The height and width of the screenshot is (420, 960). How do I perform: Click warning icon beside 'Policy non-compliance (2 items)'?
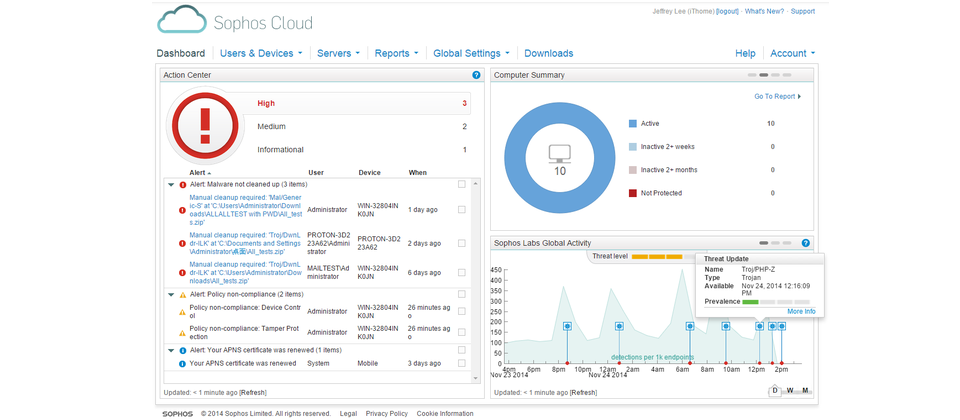(182, 294)
